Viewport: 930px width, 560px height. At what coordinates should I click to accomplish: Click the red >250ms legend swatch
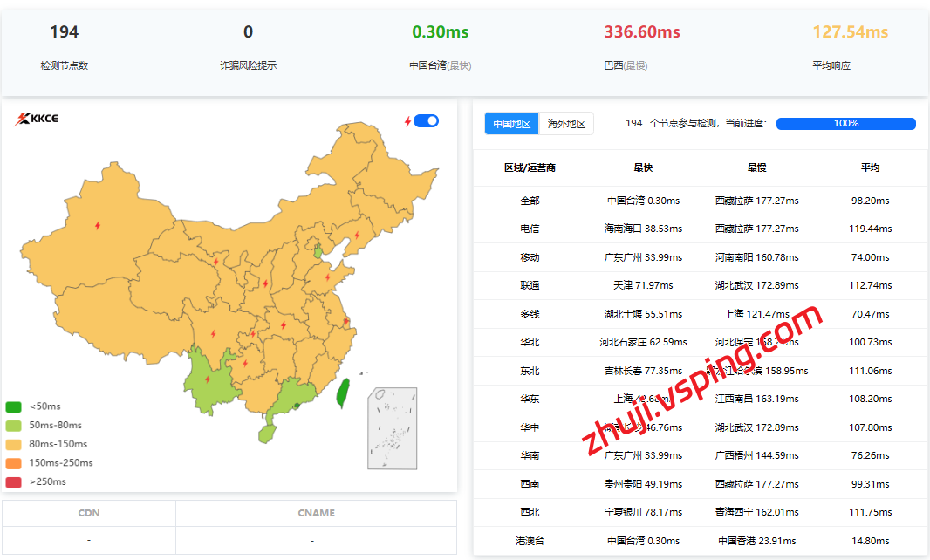pos(14,481)
